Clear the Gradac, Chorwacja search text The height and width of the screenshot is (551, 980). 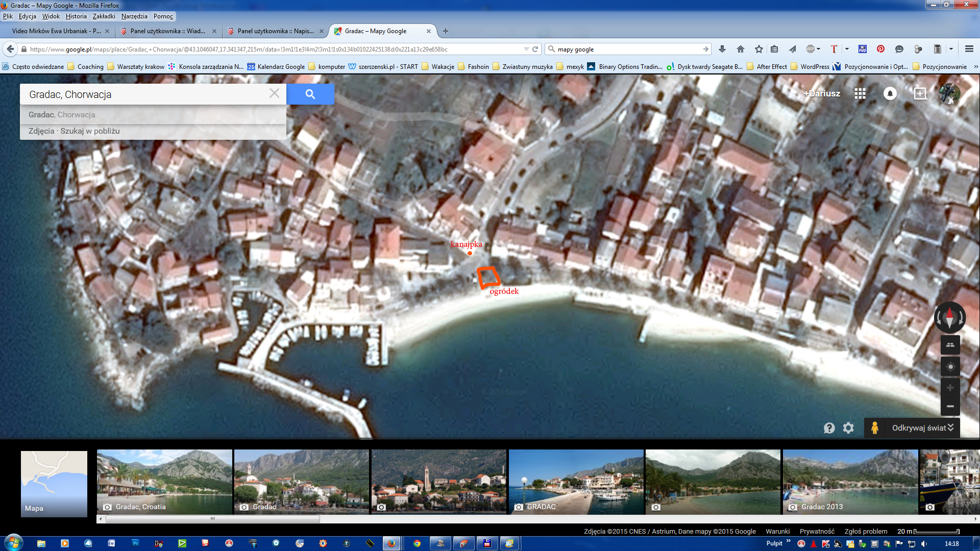[x=274, y=93]
